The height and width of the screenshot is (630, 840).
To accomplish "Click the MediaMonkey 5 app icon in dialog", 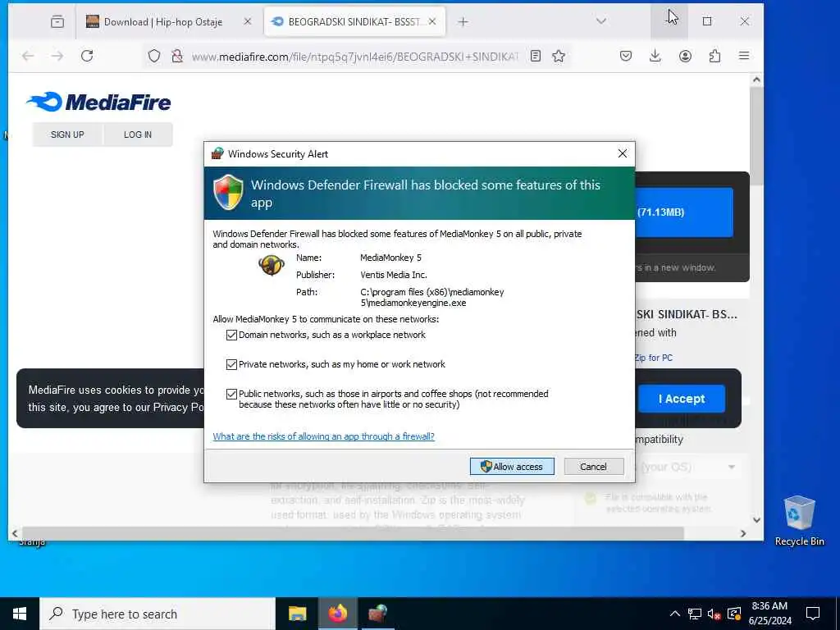I will point(271,265).
